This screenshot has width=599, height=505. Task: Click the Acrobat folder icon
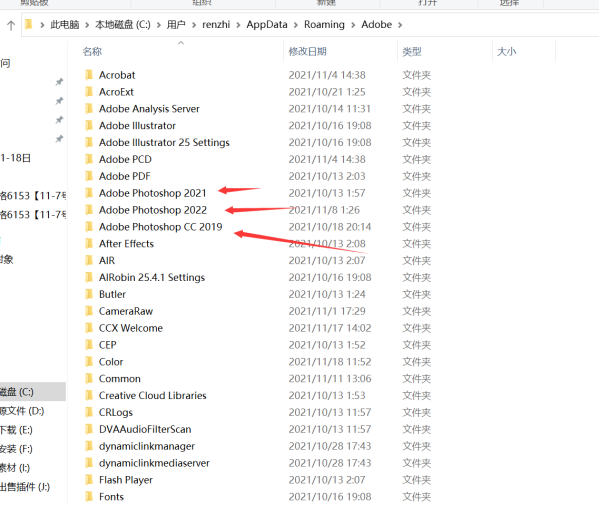pyautogui.click(x=89, y=75)
